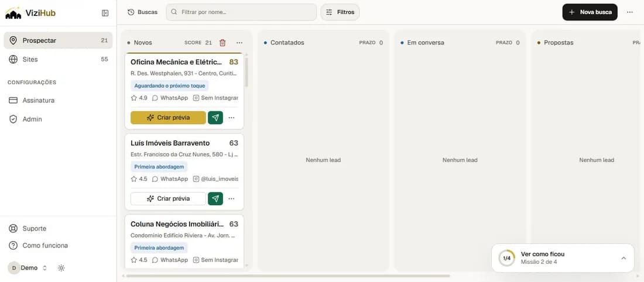644x282 pixels.
Task: Click the Propostas column header
Action: 559,43
